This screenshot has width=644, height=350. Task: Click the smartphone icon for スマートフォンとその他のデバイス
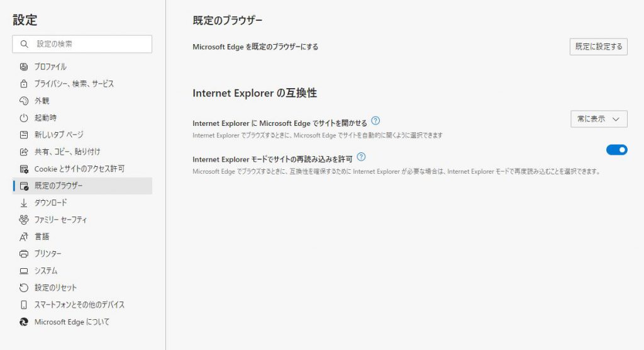coord(24,305)
